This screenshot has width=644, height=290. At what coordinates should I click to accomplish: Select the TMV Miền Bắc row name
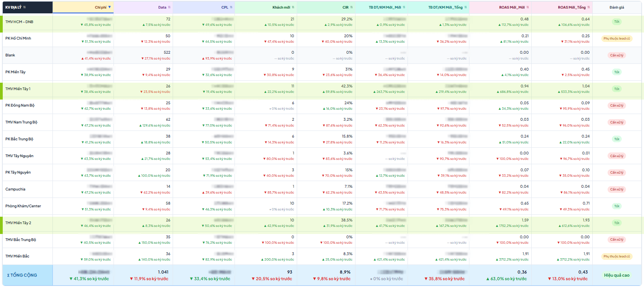[x=17, y=256]
